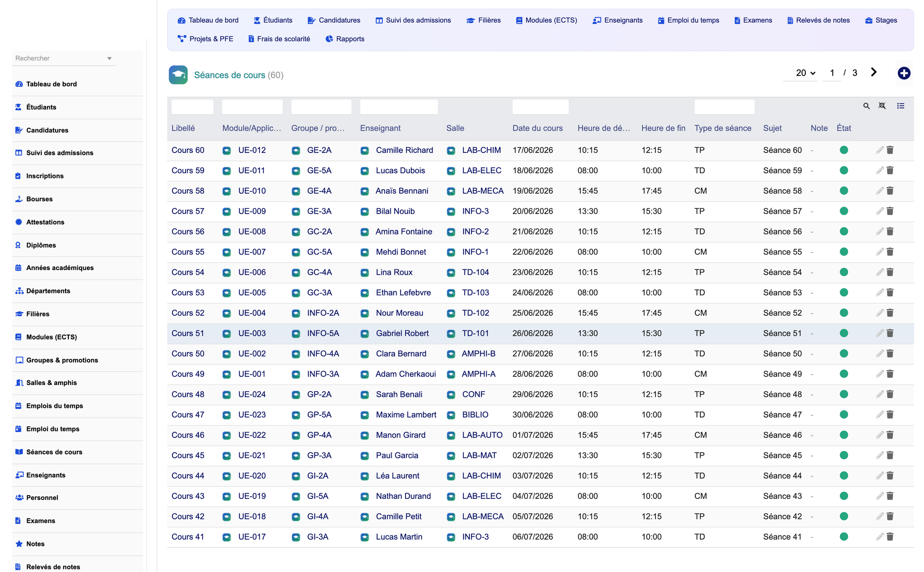This screenshot has width=924, height=572.
Task: Edit Cours 57 with its pencil icon
Action: 879,211
